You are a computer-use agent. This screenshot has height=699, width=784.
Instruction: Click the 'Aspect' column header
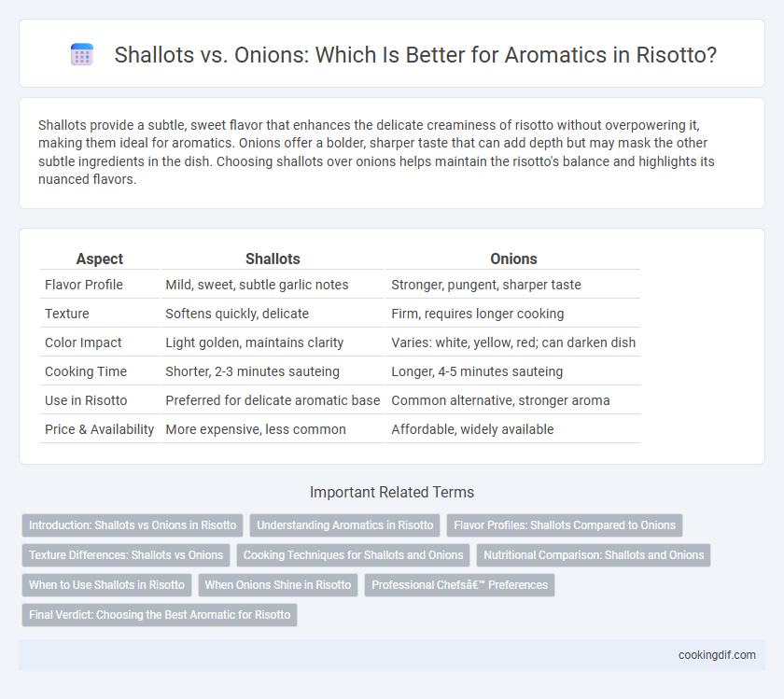tap(100, 259)
